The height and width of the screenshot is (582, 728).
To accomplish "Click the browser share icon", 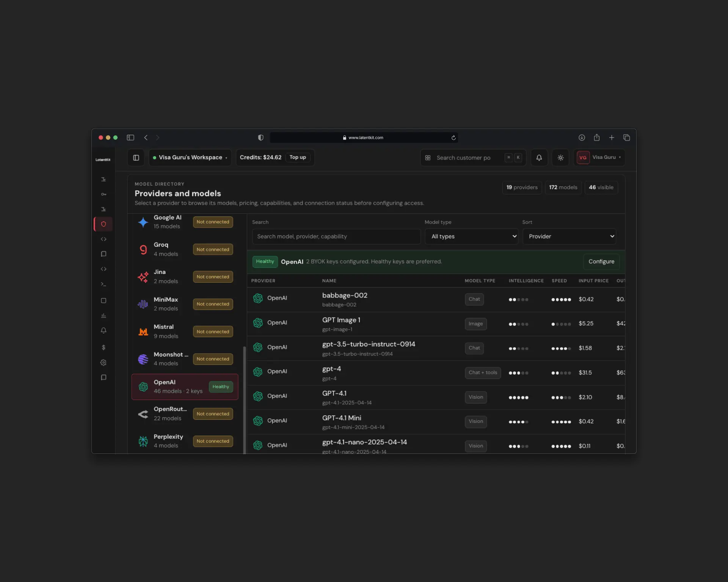I will 597,138.
